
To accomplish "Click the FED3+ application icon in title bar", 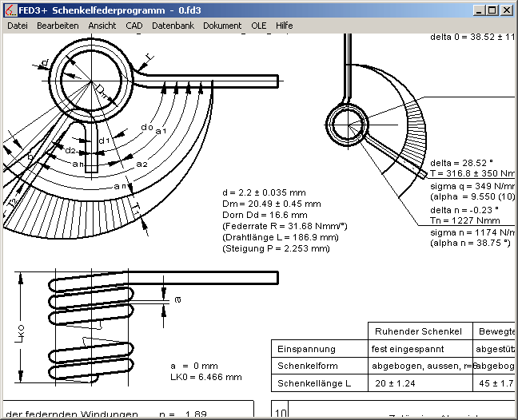I will coord(10,10).
